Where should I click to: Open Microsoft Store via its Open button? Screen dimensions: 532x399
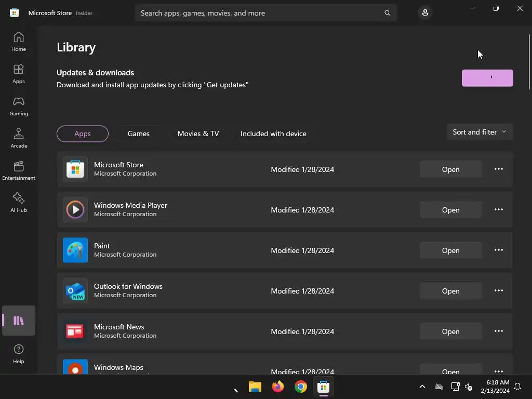[450, 169]
